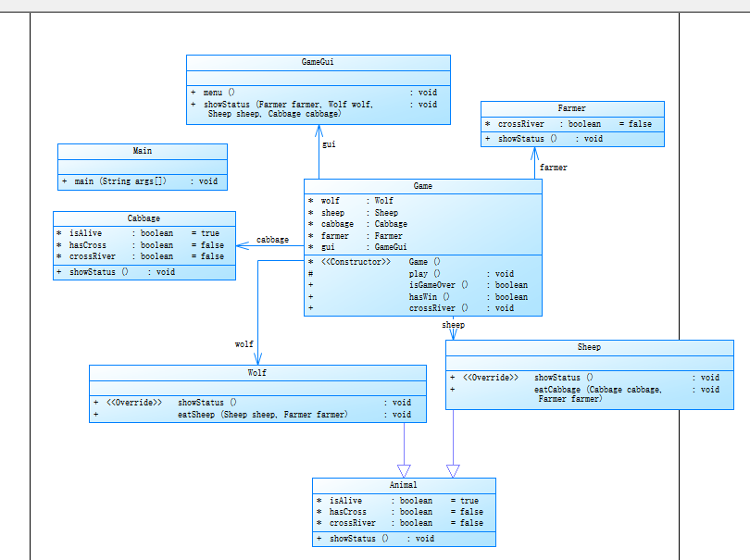Viewport: 750px width, 560px height.
Task: Click isAlive attribute in Cabbage class
Action: click(x=138, y=233)
